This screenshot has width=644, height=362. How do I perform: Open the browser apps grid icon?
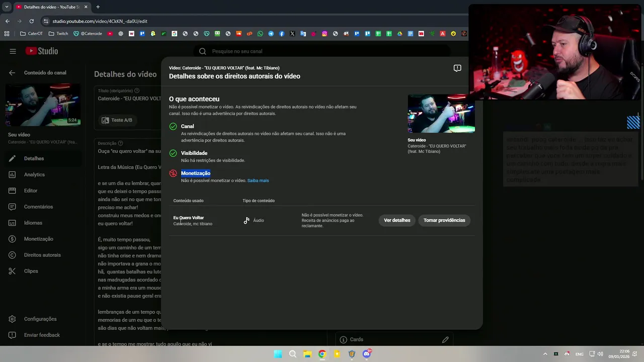tap(7, 34)
